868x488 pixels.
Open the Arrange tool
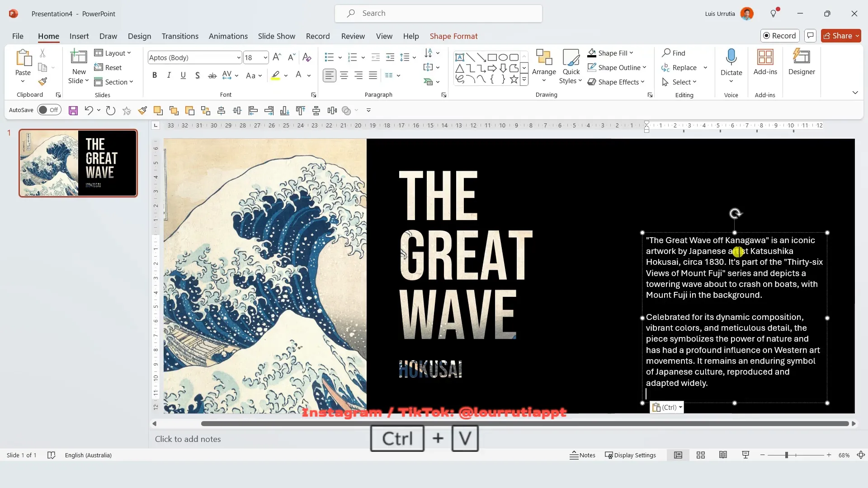click(544, 66)
